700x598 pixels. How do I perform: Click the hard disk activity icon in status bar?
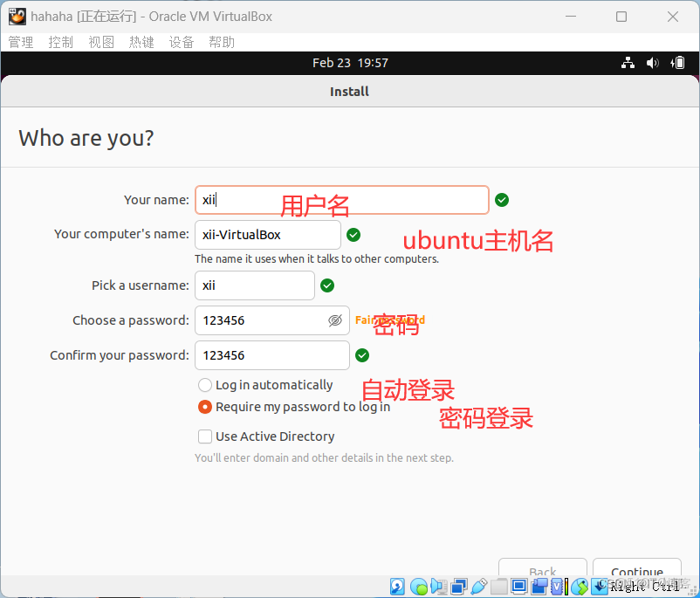397,586
